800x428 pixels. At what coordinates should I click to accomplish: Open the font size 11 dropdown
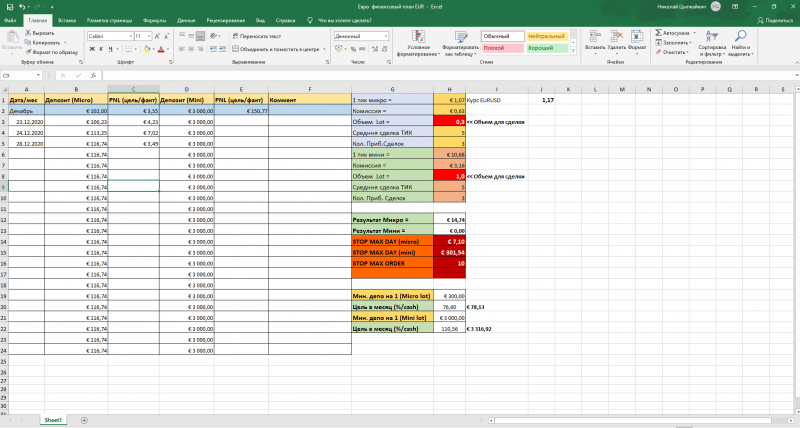[x=149, y=36]
